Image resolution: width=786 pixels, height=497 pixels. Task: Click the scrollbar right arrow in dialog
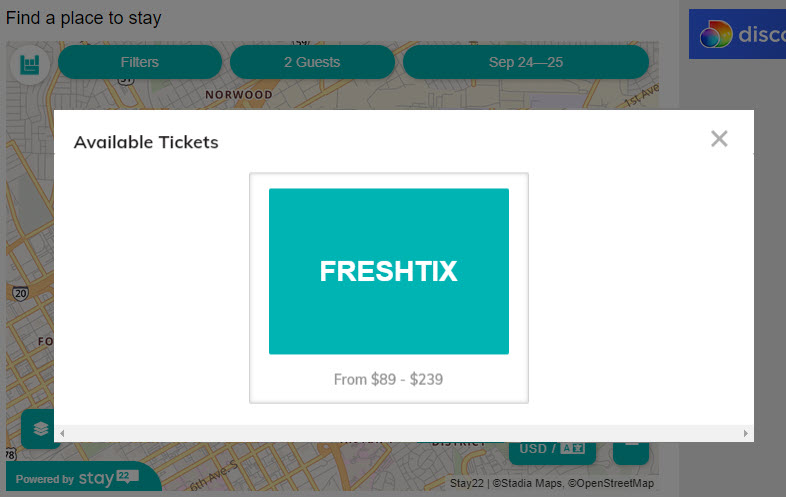click(x=745, y=433)
